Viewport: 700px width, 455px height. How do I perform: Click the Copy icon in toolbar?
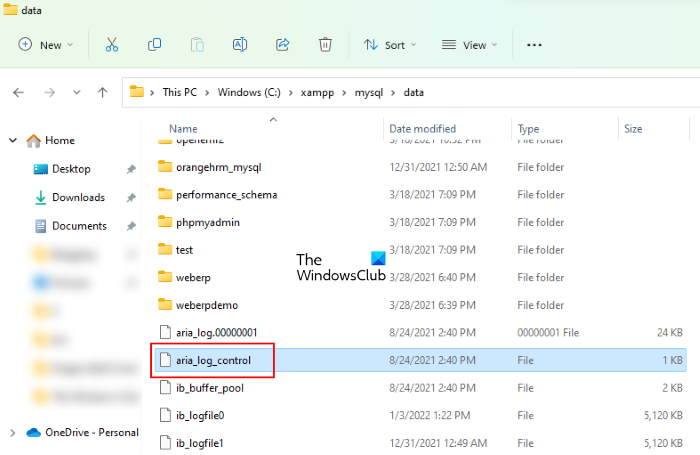154,45
